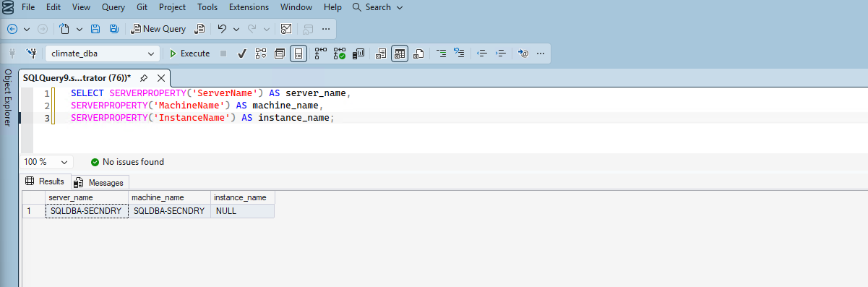Viewport: 868px width, 287px height.
Task: Switch output to Results to Text
Action: click(x=381, y=53)
